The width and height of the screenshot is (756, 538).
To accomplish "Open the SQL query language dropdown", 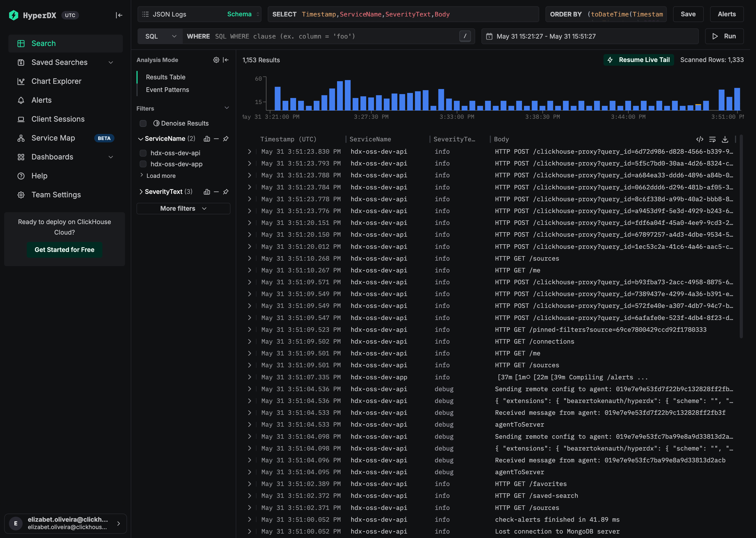I will [160, 36].
